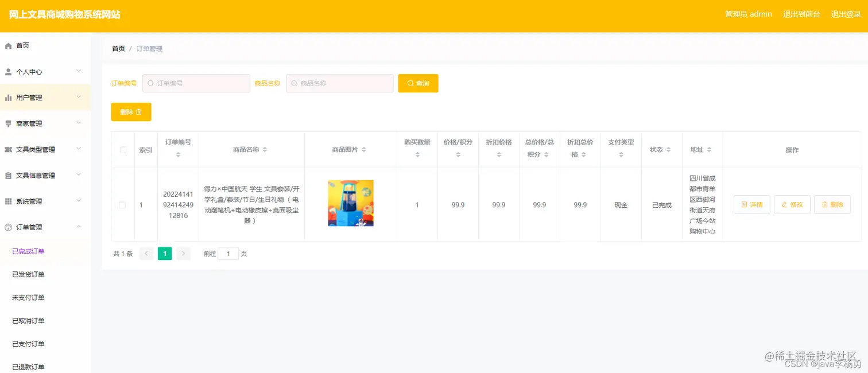Sort by 价格/积分 column arrows
Image resolution: width=868 pixels, height=373 pixels.
(458, 155)
